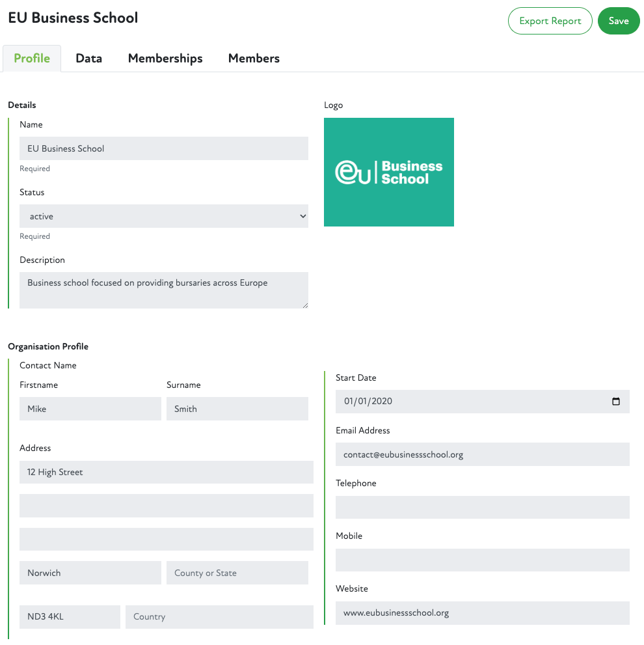Click the Firstname field containing Mike

click(x=90, y=409)
